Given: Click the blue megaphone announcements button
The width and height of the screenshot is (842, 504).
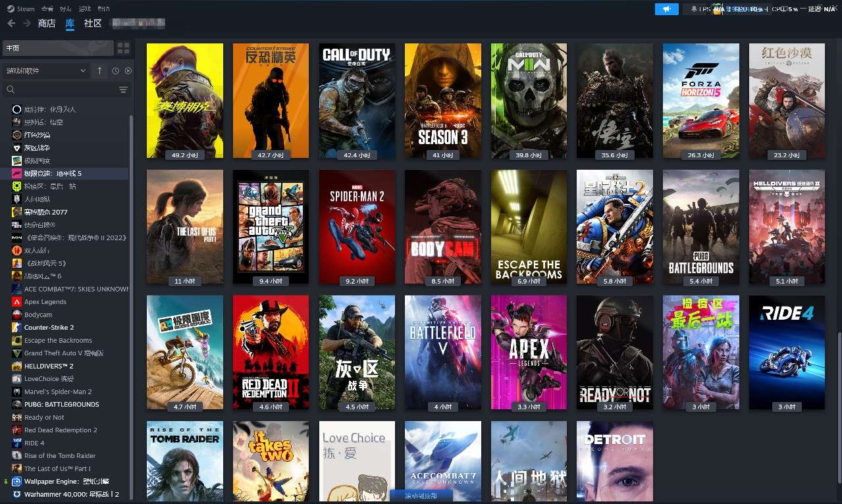Looking at the screenshot, I should [x=666, y=9].
